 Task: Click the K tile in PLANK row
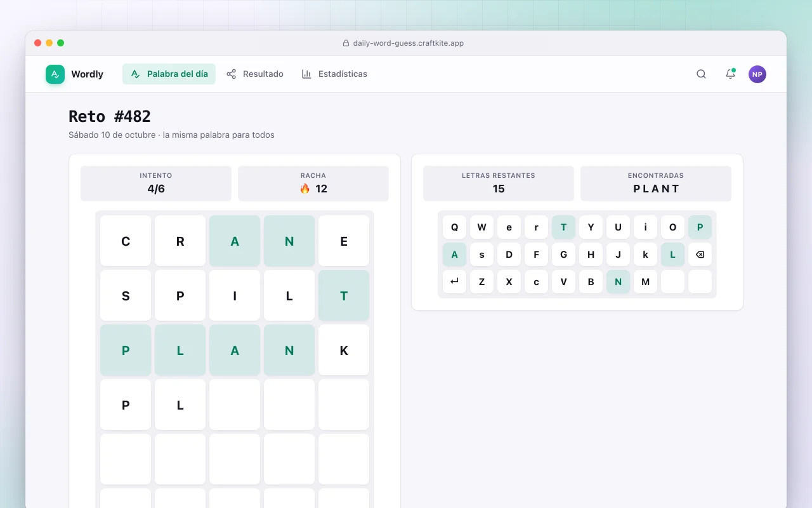[x=344, y=350]
